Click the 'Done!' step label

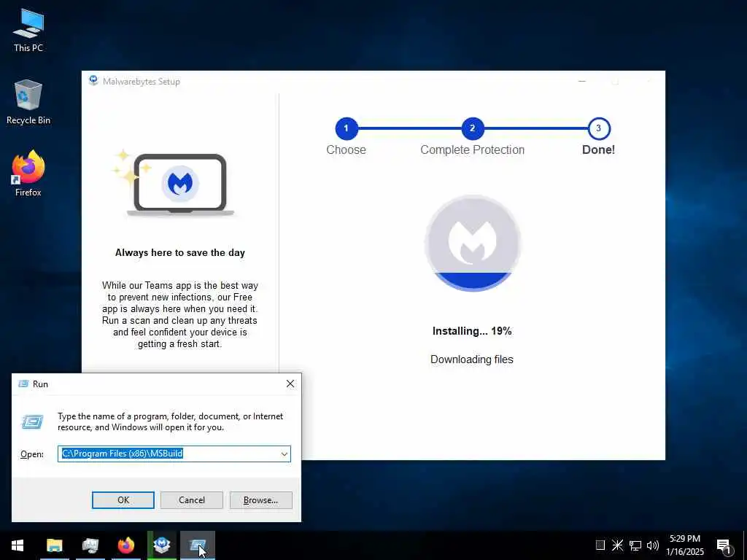[598, 150]
